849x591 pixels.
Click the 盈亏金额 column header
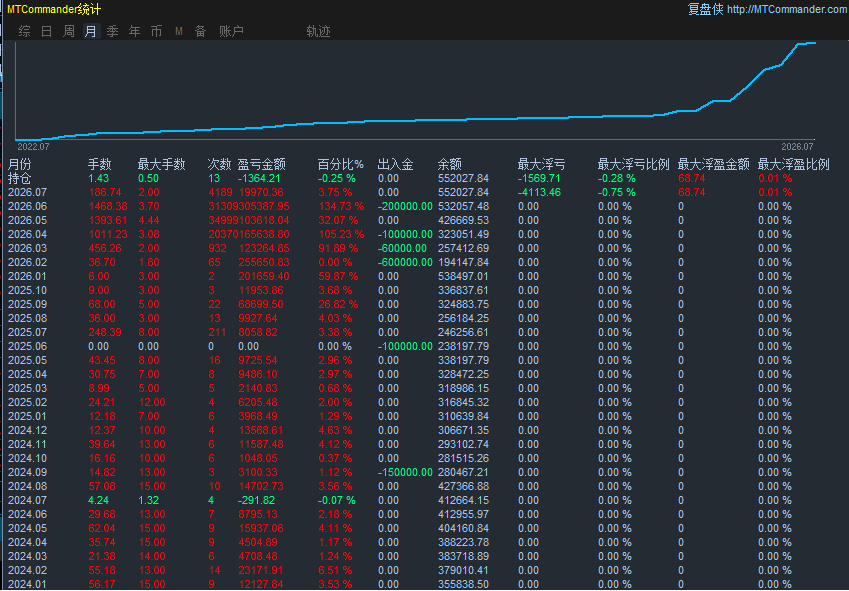[262, 164]
